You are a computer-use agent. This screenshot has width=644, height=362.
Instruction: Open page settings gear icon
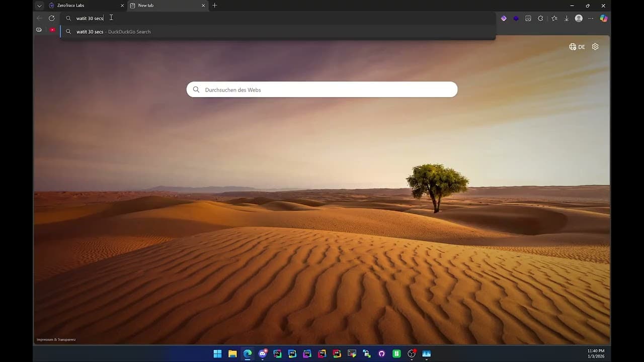(595, 47)
